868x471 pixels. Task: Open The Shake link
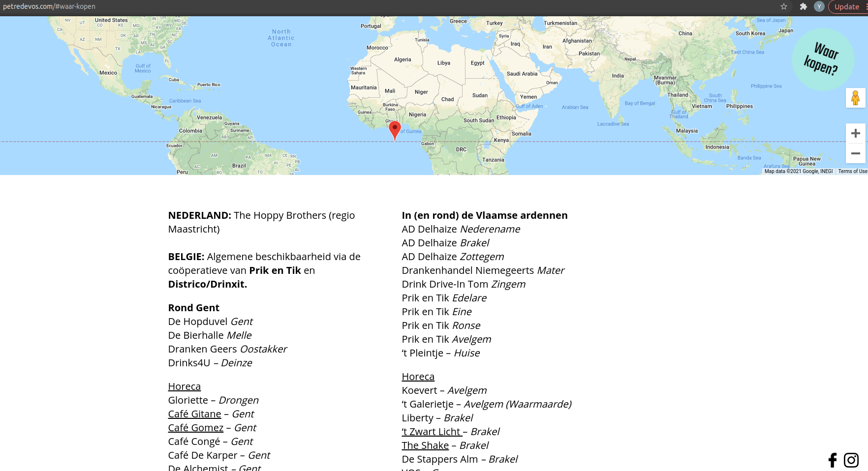425,445
